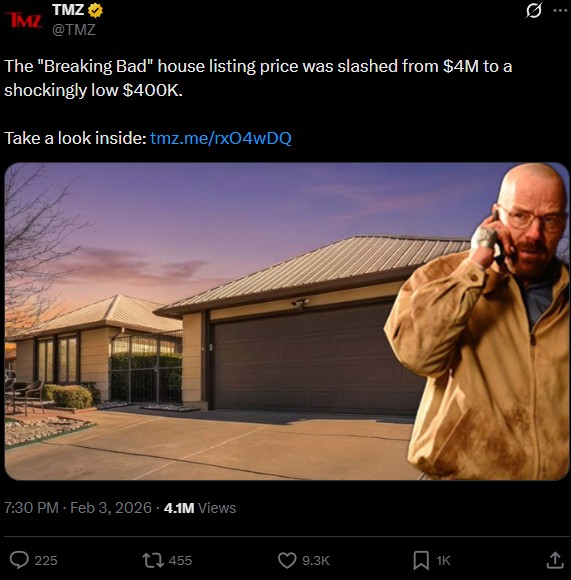This screenshot has height=580, width=571.
Task: Click the tweet text about $400K listing
Action: point(258,78)
